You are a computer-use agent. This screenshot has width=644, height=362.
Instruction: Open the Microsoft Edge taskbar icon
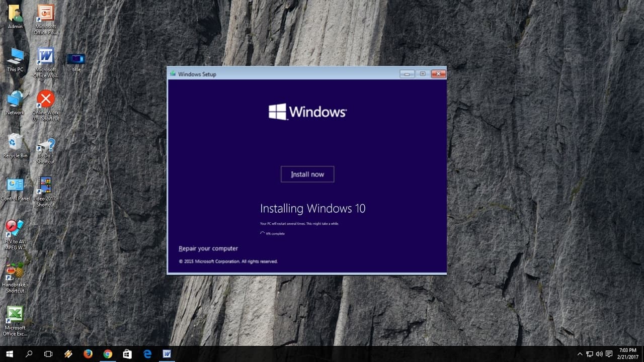pyautogui.click(x=147, y=354)
